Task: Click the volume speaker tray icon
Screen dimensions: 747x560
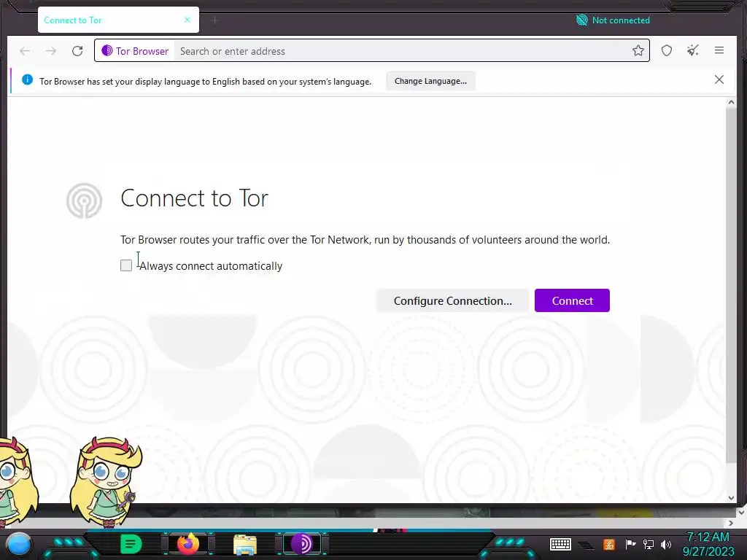Action: coord(665,544)
